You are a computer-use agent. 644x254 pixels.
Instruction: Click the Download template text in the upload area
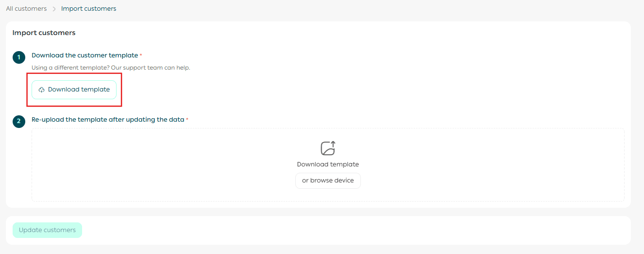click(328, 164)
